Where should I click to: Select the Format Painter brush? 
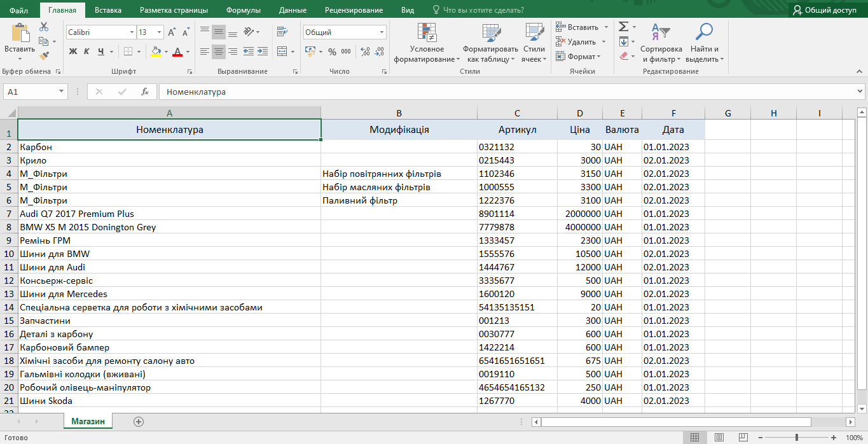44,57
